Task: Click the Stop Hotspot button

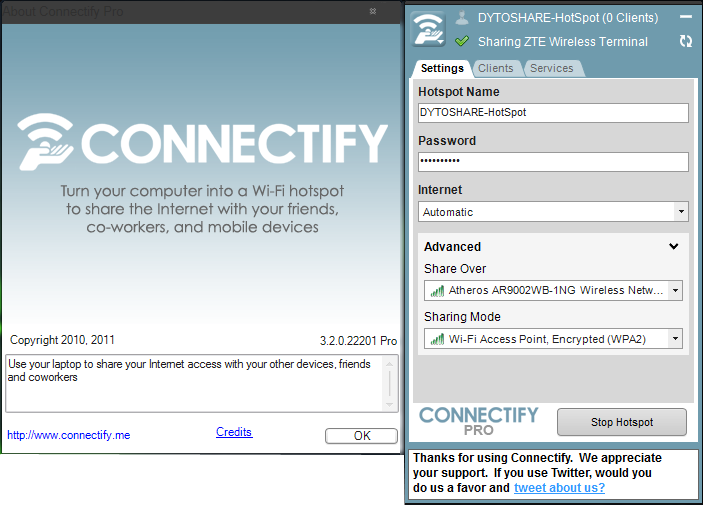Action: pyautogui.click(x=622, y=422)
